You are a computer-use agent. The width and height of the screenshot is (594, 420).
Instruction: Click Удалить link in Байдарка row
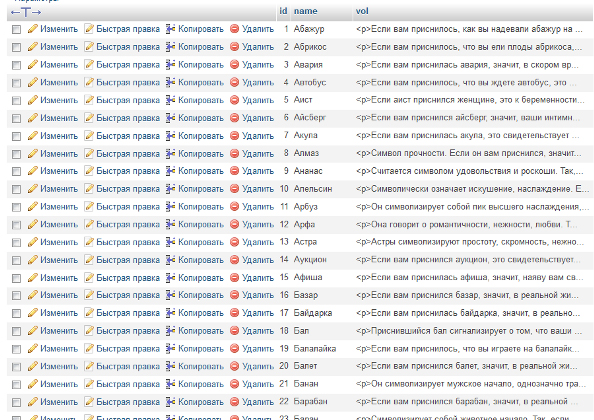pos(258,313)
